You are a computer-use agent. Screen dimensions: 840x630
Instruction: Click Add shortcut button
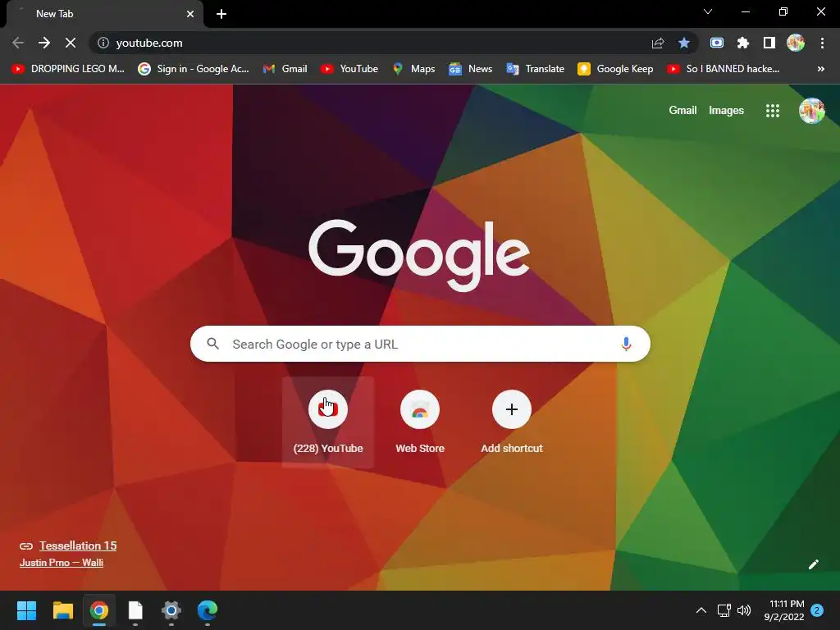tap(512, 422)
